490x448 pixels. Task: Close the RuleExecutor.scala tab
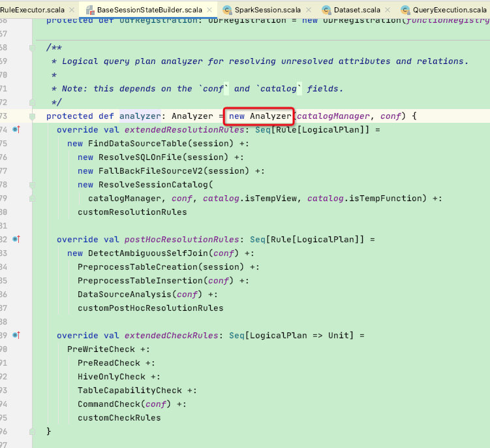pos(72,10)
